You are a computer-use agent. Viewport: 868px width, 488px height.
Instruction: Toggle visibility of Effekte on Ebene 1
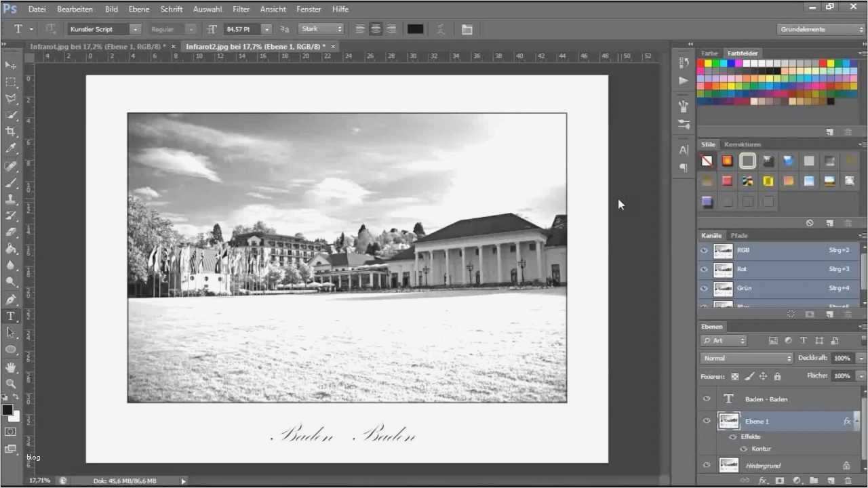point(733,437)
